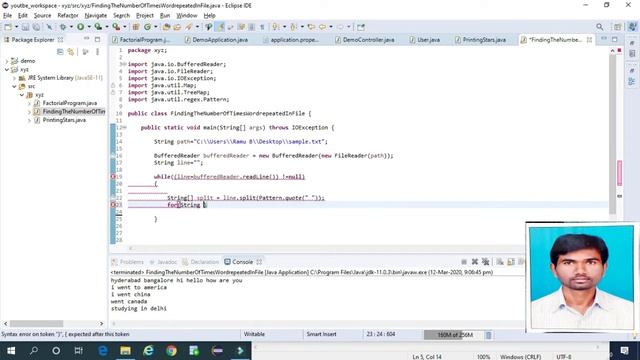640x360 pixels.
Task: Expand the folded imports on line 3
Action: click(x=124, y=64)
